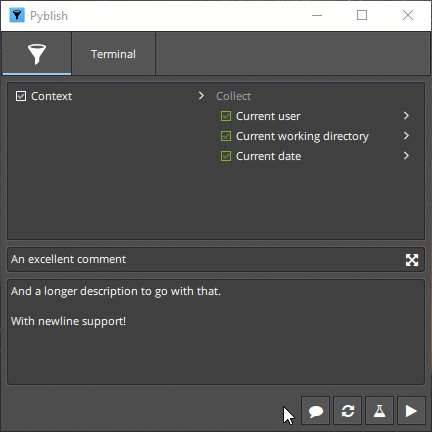Click the comment speech bubble icon
Image resolution: width=432 pixels, height=432 pixels.
[x=315, y=411]
